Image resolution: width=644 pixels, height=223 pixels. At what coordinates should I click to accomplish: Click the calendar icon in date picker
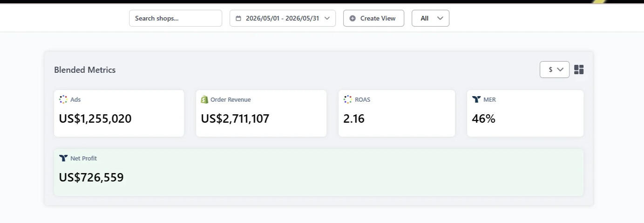pyautogui.click(x=238, y=18)
